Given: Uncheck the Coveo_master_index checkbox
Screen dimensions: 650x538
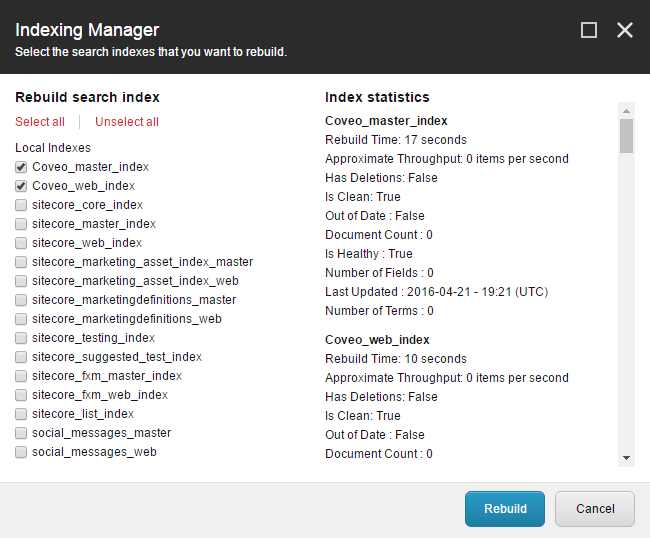Looking at the screenshot, I should click(x=21, y=167).
